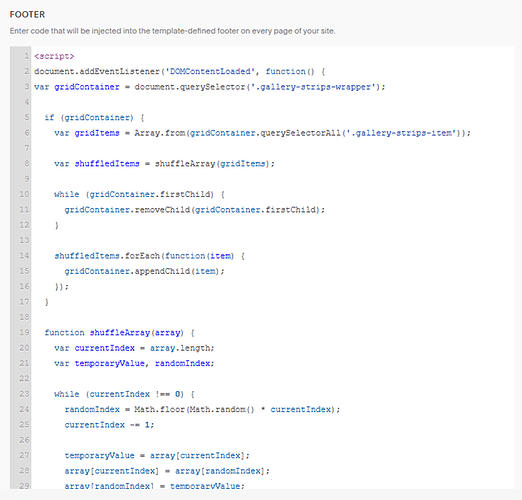Click the 'var currentIndex = array.length;' line
The width and height of the screenshot is (522, 500).
(x=134, y=348)
